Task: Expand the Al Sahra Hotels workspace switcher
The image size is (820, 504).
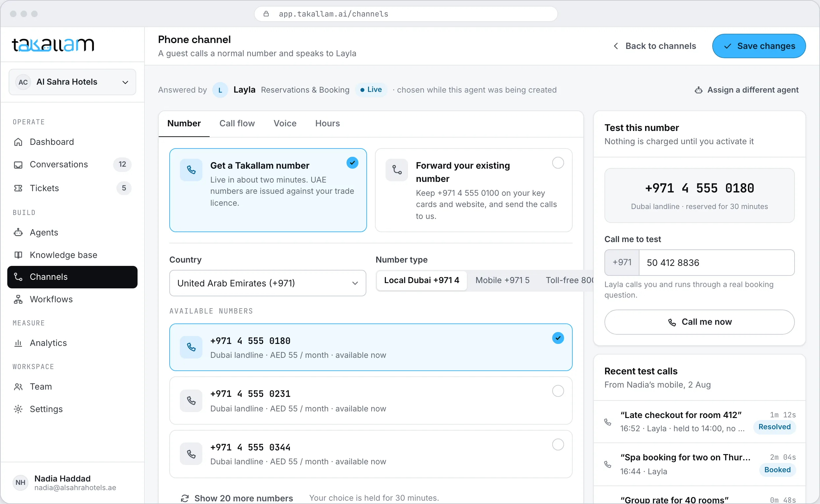Action: coord(72,82)
